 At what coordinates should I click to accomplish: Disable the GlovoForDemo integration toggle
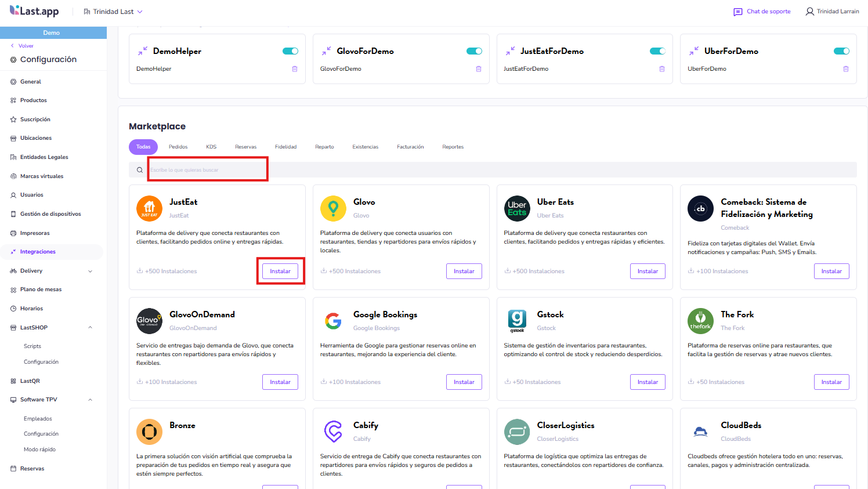click(474, 51)
